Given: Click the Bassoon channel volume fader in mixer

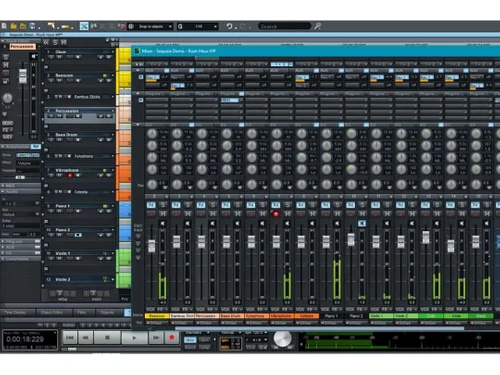Looking at the screenshot, I should coord(152,246).
